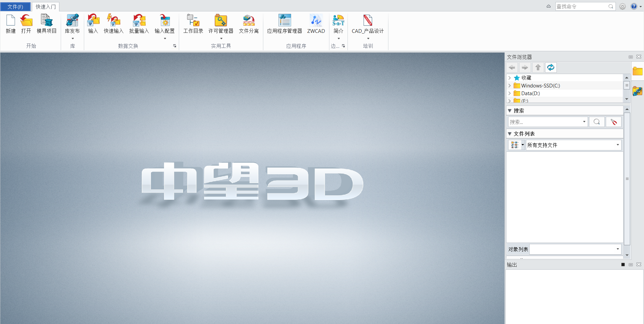The height and width of the screenshot is (324, 644).
Task: Expand the CAD_产品设计 dropdown arrow
Action: point(368,39)
